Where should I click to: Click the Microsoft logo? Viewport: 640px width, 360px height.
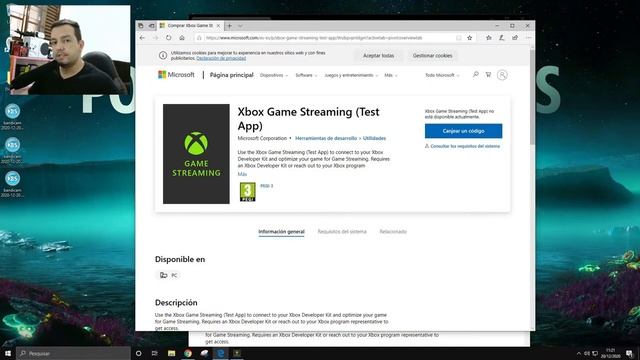(176, 75)
